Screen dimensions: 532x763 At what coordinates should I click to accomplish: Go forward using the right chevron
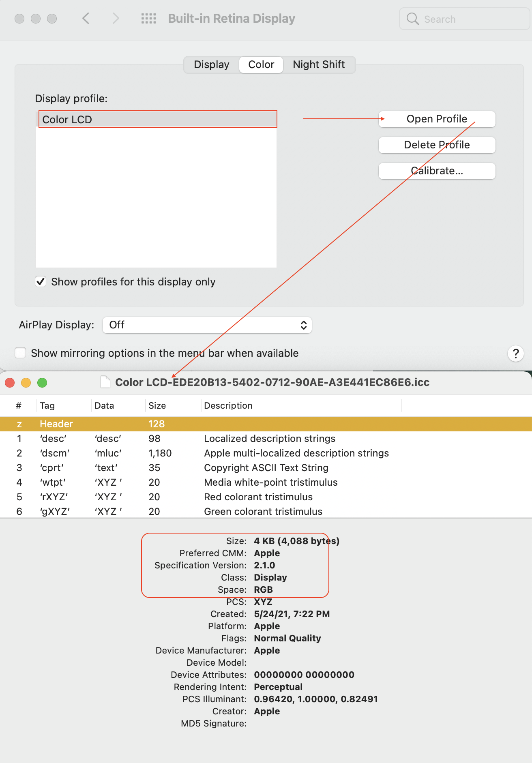click(116, 18)
